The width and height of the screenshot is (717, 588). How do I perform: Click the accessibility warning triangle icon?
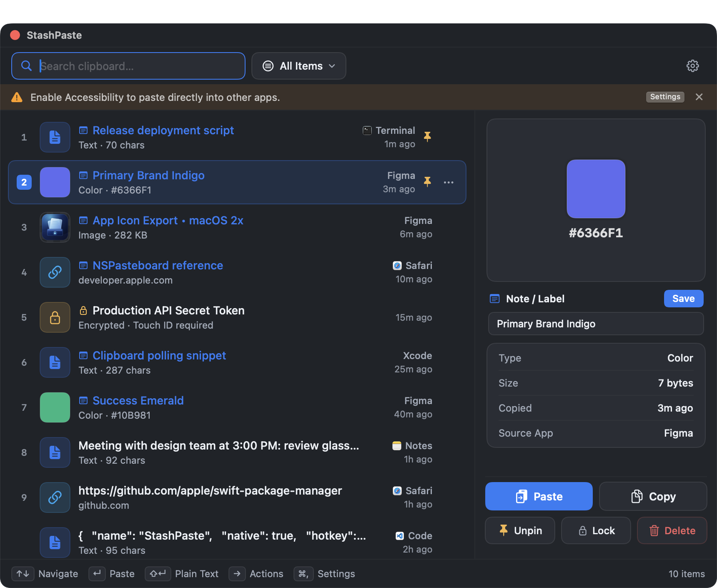pos(17,97)
